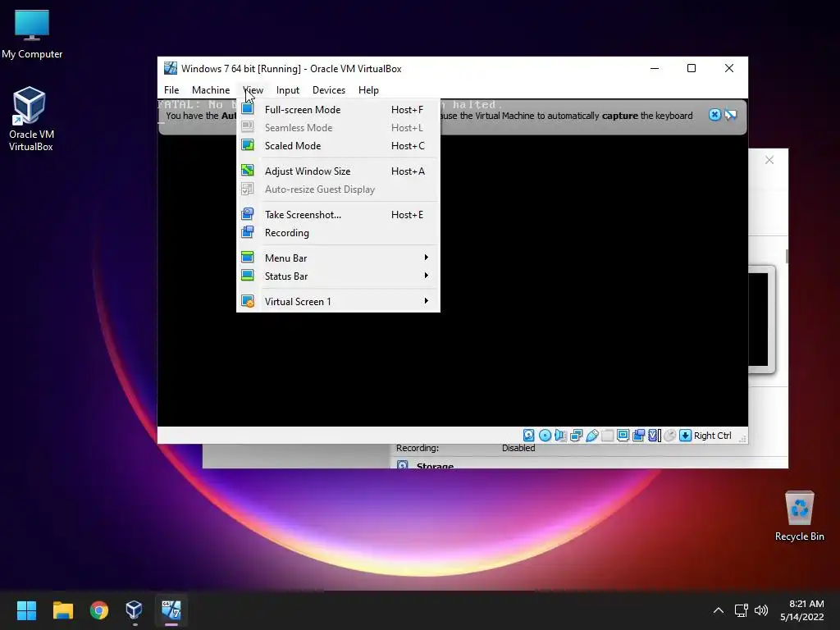Image resolution: width=840 pixels, height=630 pixels.
Task: Click the network tray icon
Action: pyautogui.click(x=741, y=610)
